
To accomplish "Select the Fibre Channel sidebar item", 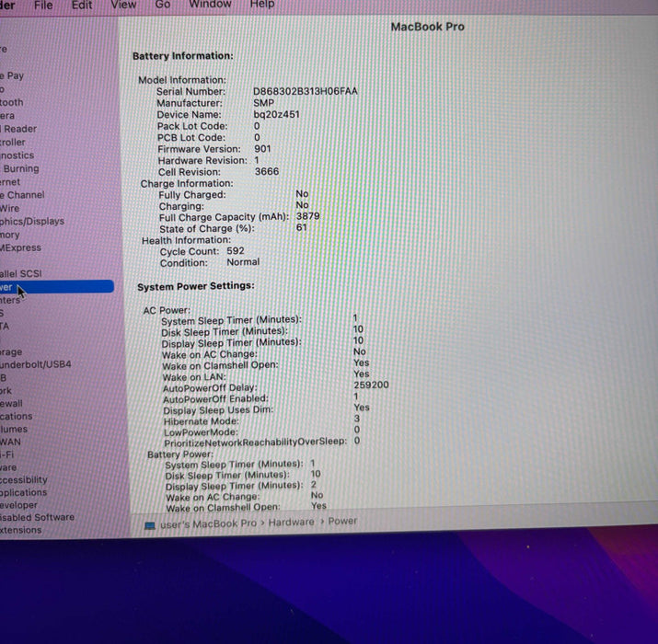I will click(x=22, y=195).
